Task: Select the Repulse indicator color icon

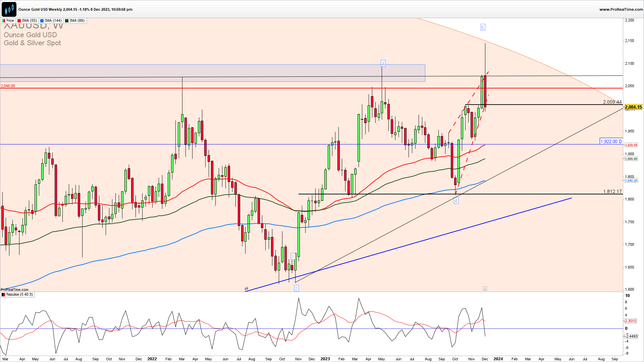Action: point(3,295)
